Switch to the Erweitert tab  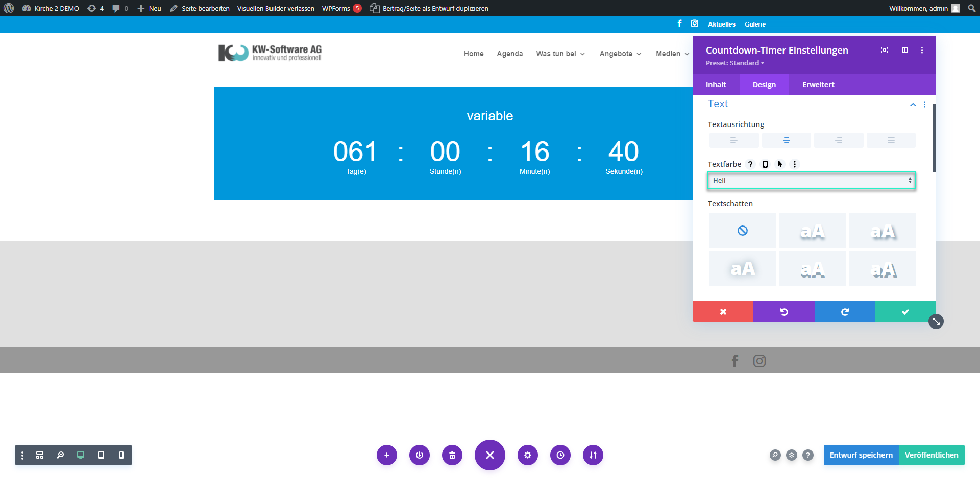818,85
